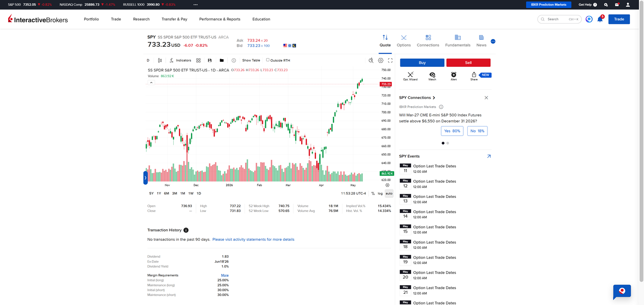Close the SPY Connections panel
The width and height of the screenshot is (644, 305).
[486, 98]
